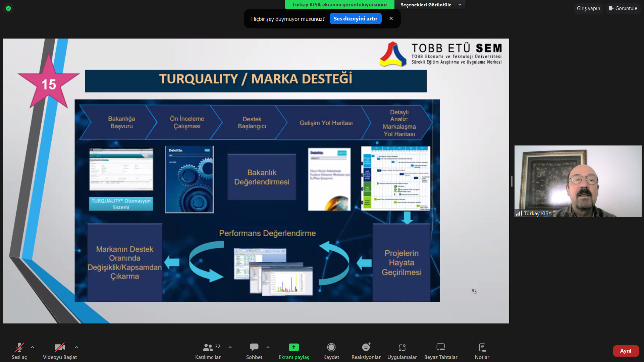Expand the arrow next to Katılımcılar
This screenshot has height=362, width=644.
(x=230, y=347)
